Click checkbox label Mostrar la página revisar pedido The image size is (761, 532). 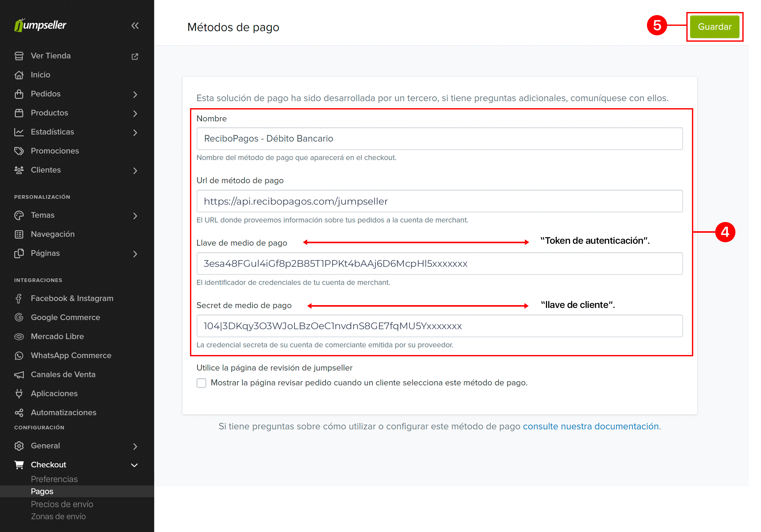coord(369,383)
